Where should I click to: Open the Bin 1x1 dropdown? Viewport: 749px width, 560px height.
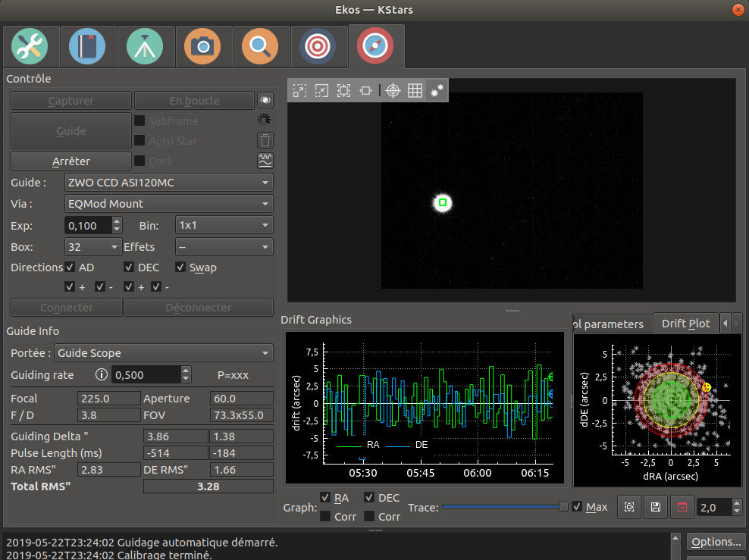[x=224, y=225]
